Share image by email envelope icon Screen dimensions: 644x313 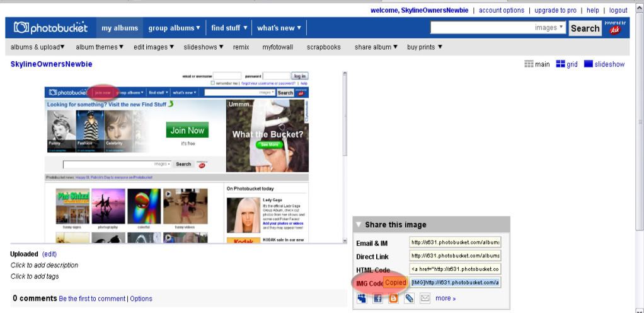pos(425,298)
